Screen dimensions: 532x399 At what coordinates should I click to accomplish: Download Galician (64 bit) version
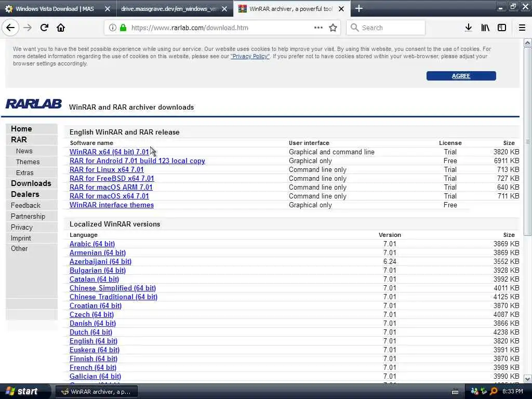(x=95, y=376)
